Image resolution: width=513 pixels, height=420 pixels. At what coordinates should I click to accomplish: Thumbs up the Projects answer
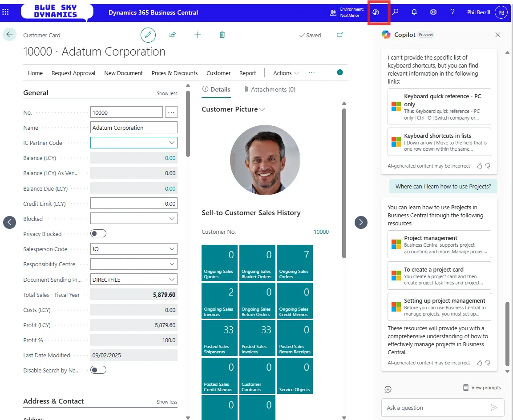pos(480,363)
